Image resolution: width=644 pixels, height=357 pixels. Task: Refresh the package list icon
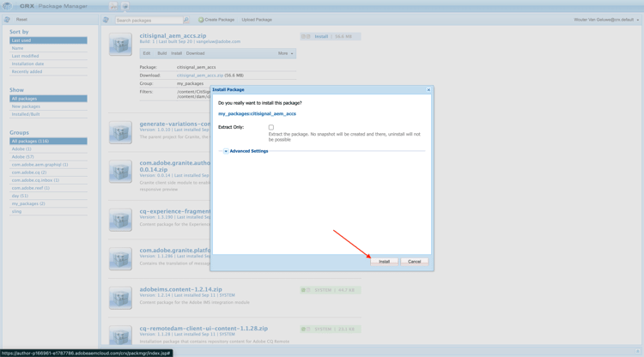click(106, 20)
